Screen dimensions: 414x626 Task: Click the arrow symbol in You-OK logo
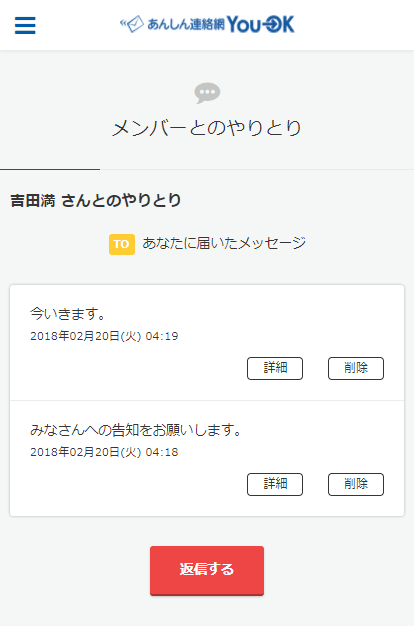tap(272, 25)
